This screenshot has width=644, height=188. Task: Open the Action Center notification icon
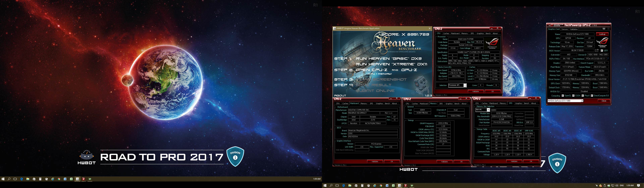(x=638, y=185)
